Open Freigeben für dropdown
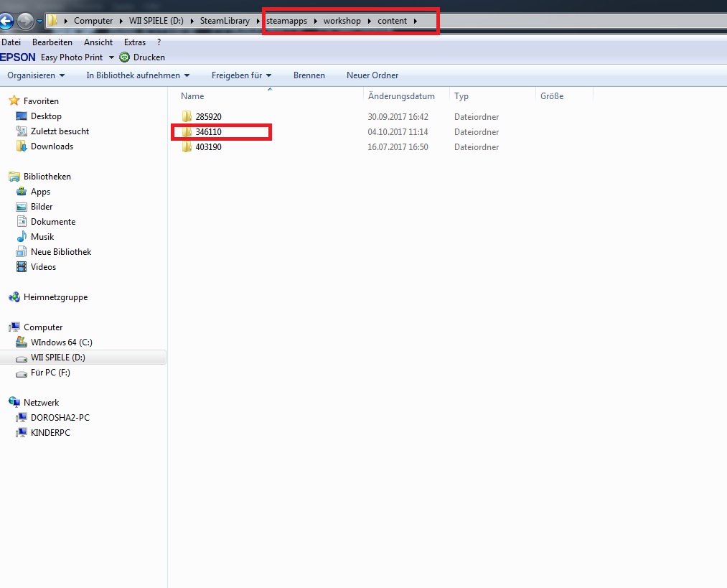The height and width of the screenshot is (588, 727). pyautogui.click(x=242, y=75)
